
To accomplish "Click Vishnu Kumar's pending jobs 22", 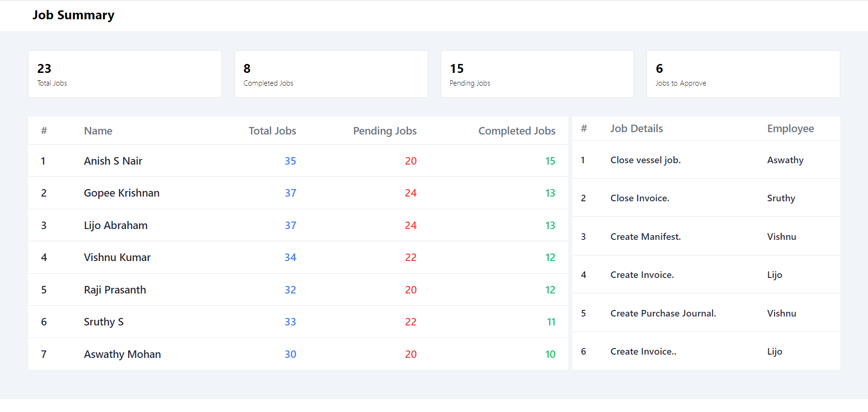I will point(411,257).
